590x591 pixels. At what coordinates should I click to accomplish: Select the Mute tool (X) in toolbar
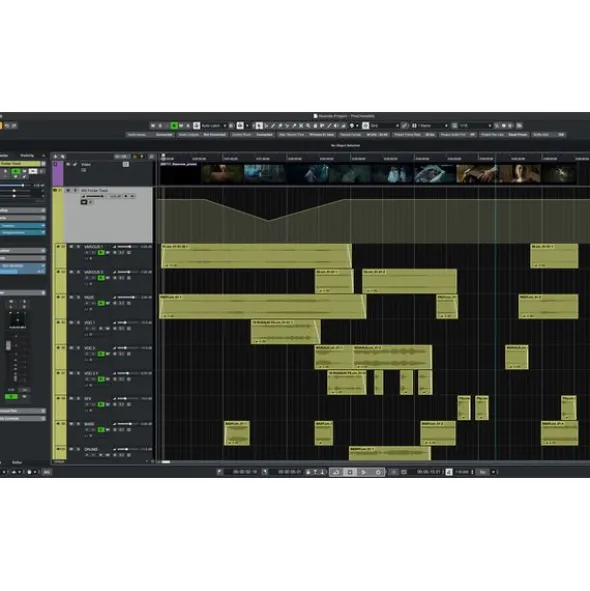tap(301, 126)
